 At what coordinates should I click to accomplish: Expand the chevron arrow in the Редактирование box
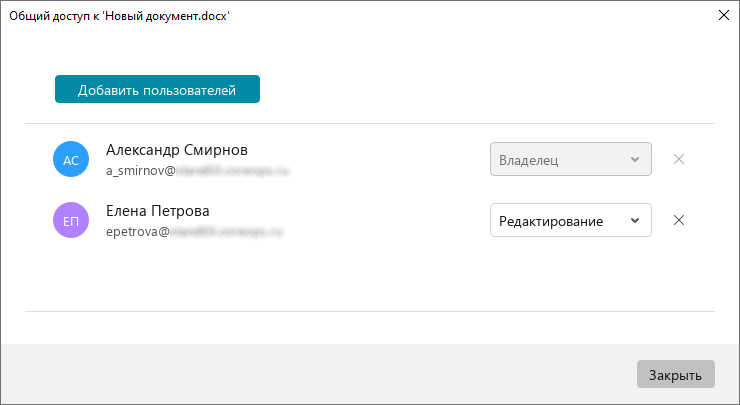point(635,220)
